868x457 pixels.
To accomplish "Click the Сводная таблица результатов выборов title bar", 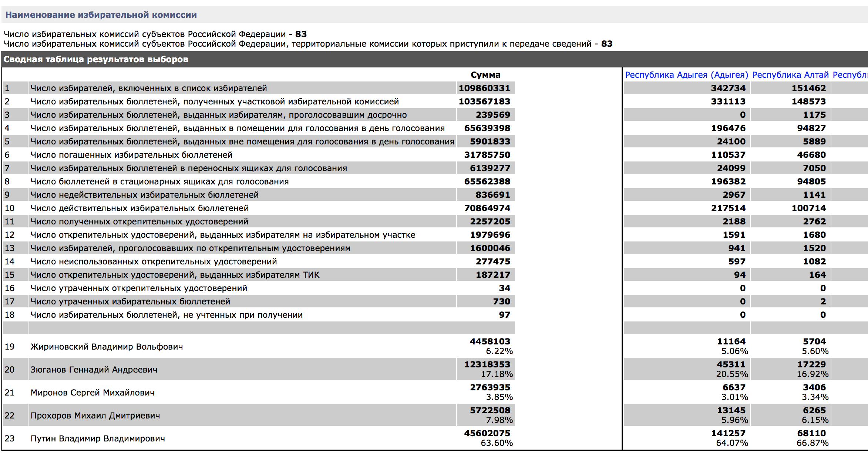I will (96, 59).
